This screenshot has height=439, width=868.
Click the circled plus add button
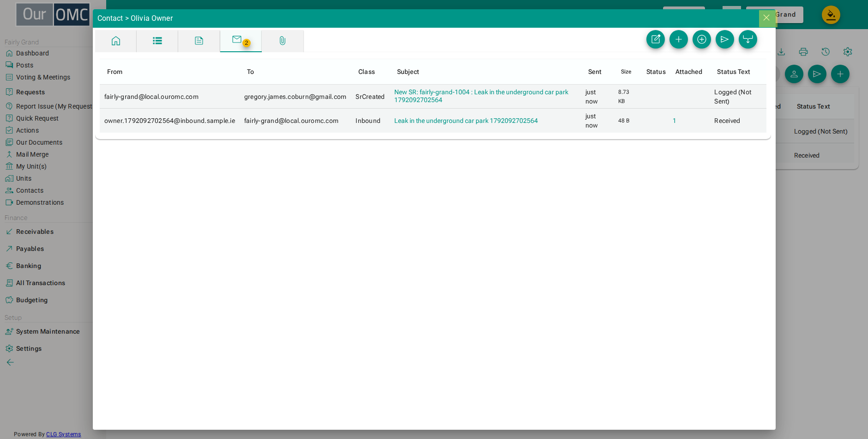tap(702, 39)
